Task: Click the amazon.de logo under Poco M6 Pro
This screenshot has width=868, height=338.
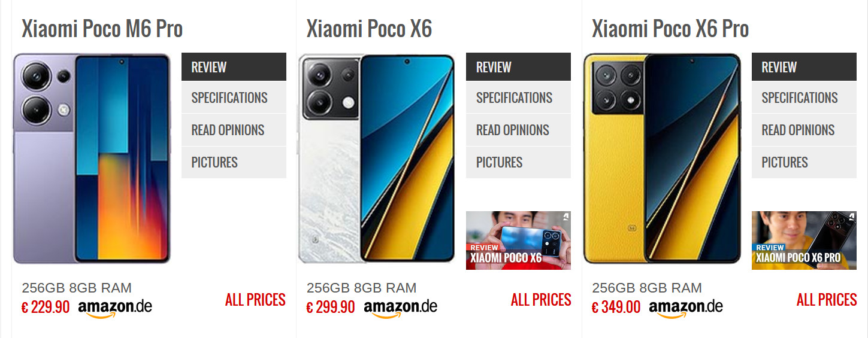Action: tap(114, 308)
